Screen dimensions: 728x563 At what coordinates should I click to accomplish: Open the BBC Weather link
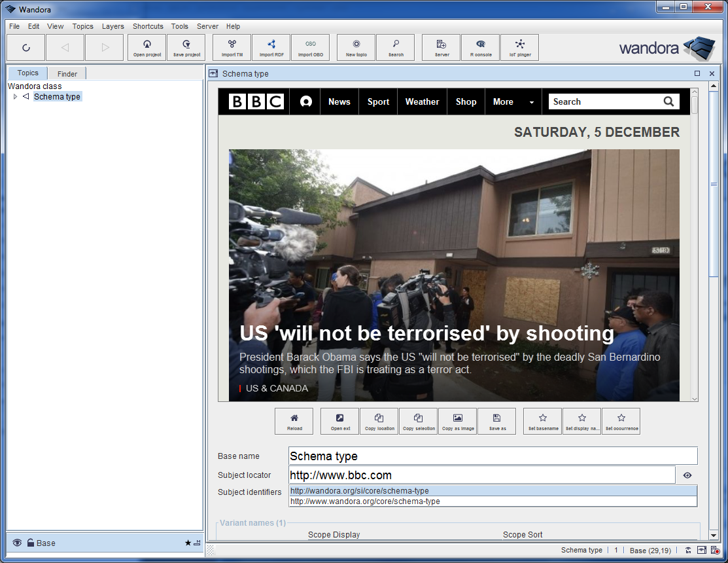coord(422,101)
